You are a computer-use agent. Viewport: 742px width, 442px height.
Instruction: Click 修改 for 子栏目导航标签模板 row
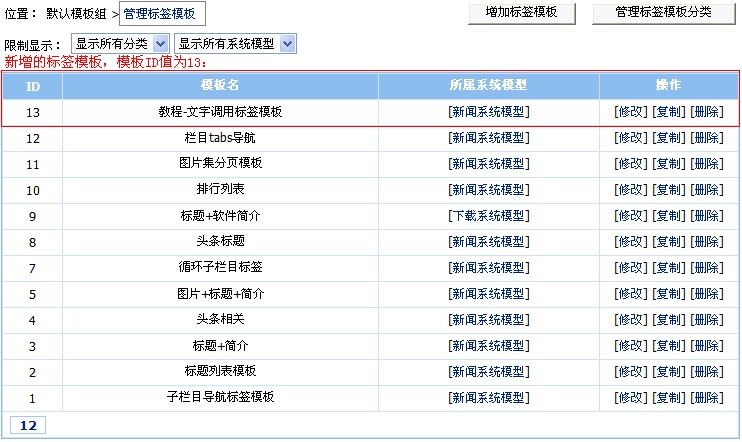point(630,398)
